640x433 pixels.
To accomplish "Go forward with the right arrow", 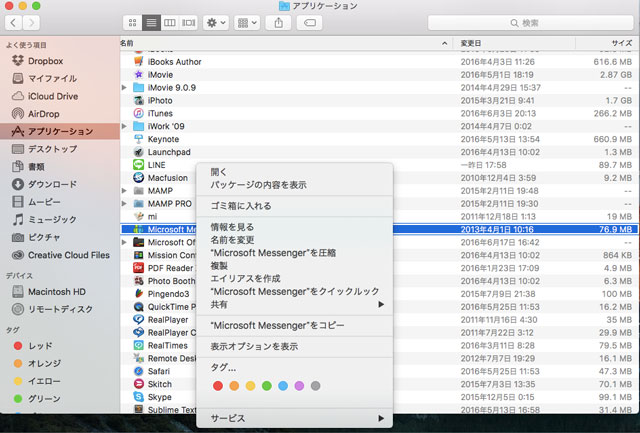I will point(31,23).
